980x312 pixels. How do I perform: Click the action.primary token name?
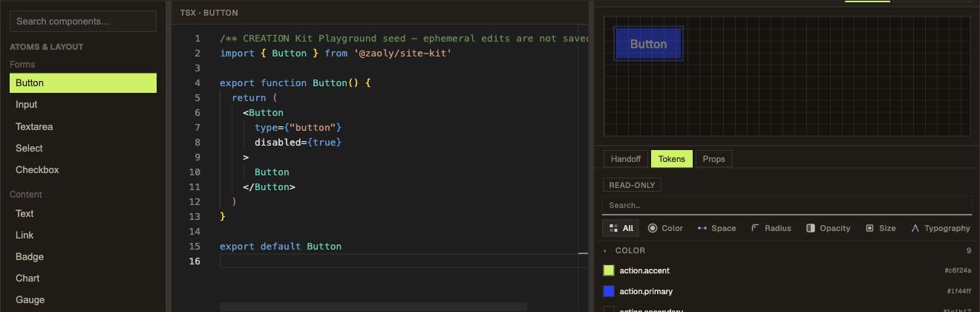pyautogui.click(x=646, y=291)
